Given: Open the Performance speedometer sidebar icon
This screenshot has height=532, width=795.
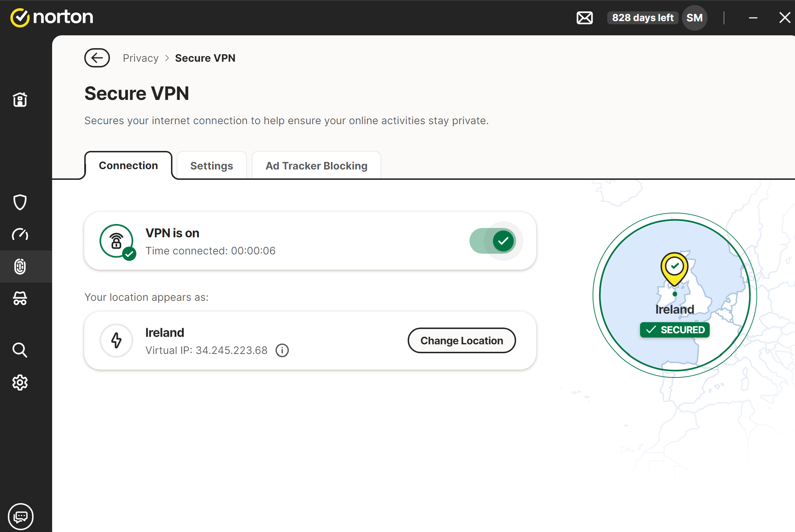Looking at the screenshot, I should (x=20, y=234).
